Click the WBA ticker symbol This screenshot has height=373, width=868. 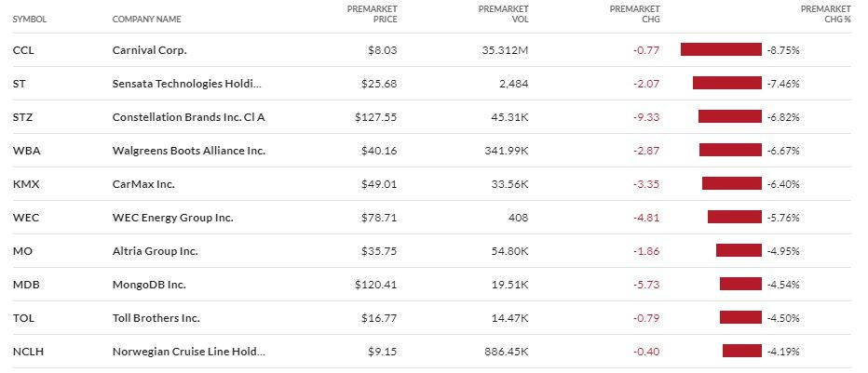point(24,151)
